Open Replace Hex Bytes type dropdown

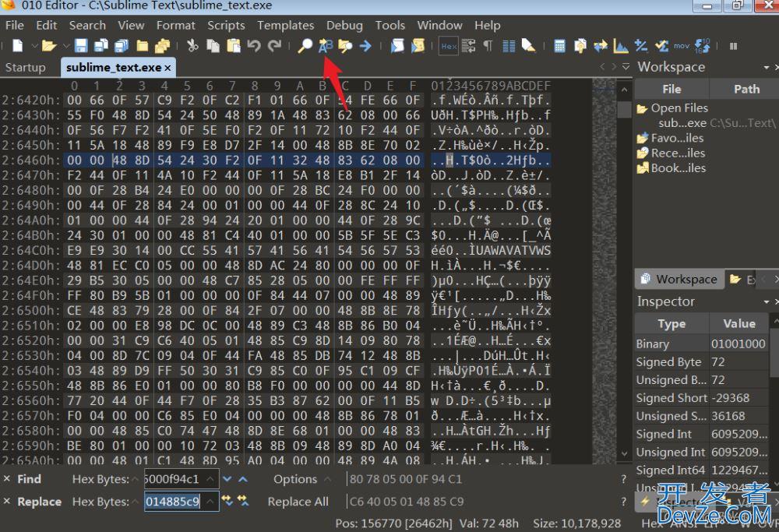(x=136, y=502)
